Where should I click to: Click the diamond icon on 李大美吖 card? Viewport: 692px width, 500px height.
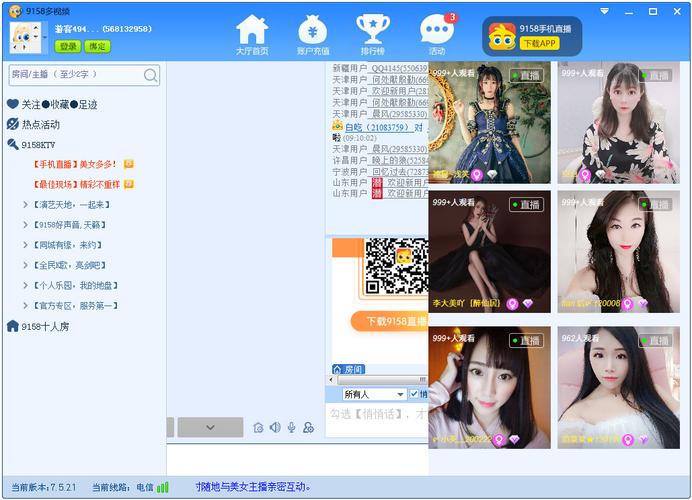point(528,304)
